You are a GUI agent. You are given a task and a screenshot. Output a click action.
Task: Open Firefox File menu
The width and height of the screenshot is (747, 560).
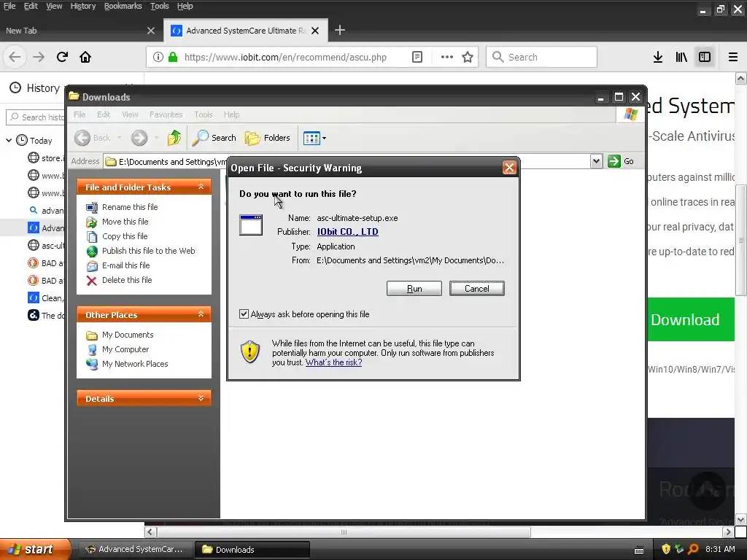tap(9, 6)
